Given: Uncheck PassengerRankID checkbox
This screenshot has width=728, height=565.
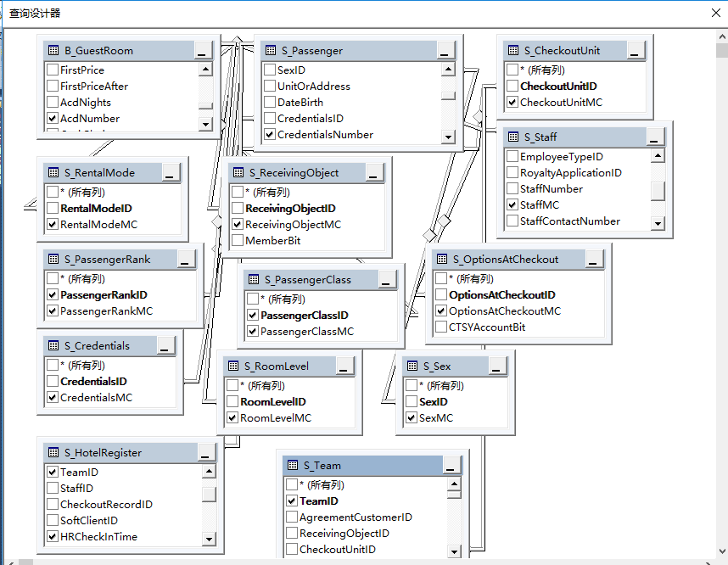Looking at the screenshot, I should click(53, 295).
